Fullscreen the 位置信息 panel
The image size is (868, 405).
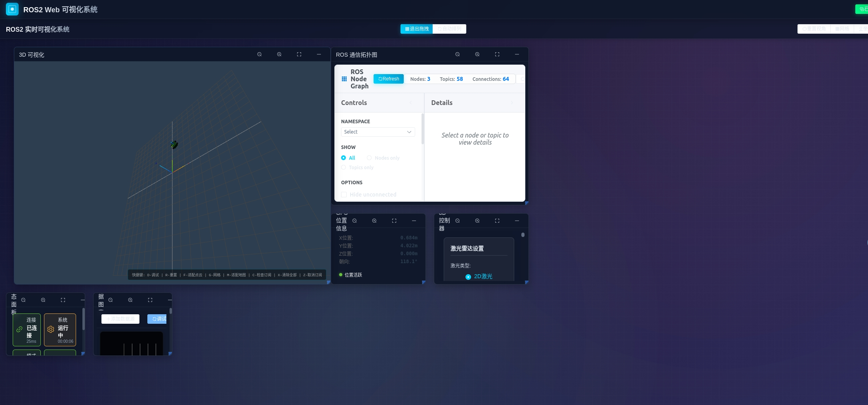pyautogui.click(x=394, y=221)
